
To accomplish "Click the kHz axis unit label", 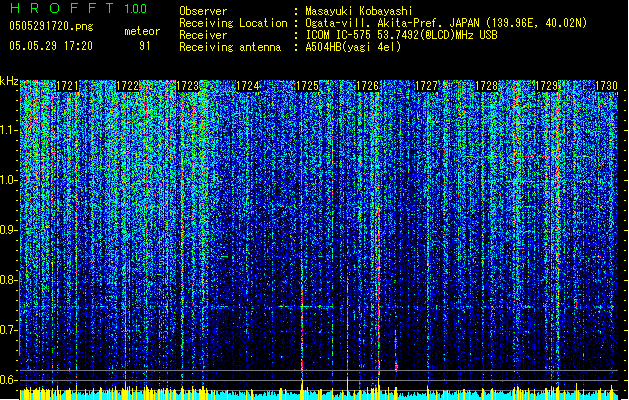I will coord(9,81).
